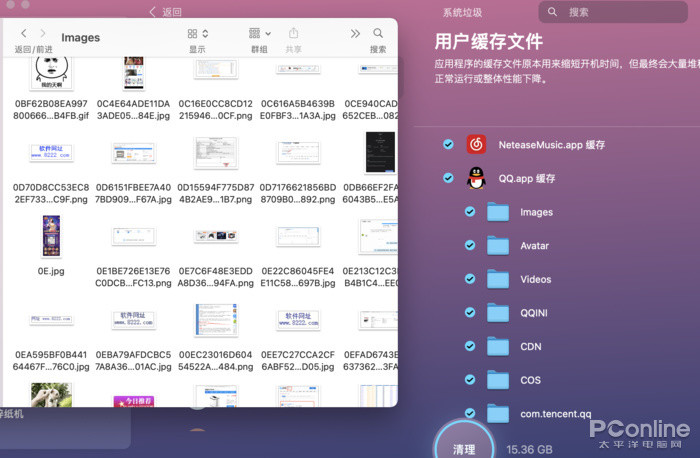Click the 清理 clean button
Screen dimensions: 700x458
[464, 442]
